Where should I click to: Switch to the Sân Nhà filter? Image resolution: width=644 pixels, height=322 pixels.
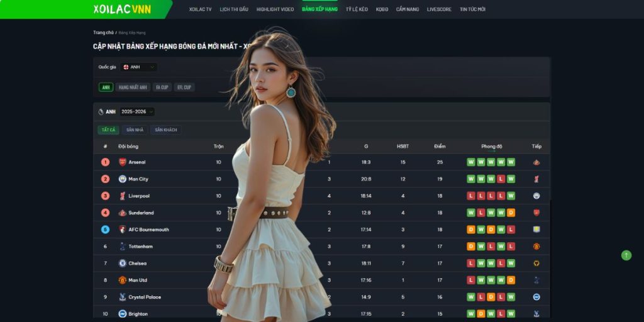click(135, 130)
